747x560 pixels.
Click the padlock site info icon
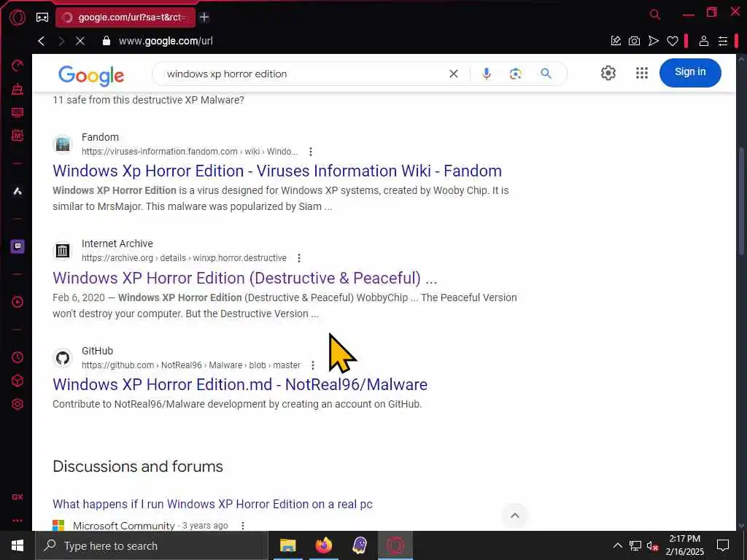[x=107, y=41]
